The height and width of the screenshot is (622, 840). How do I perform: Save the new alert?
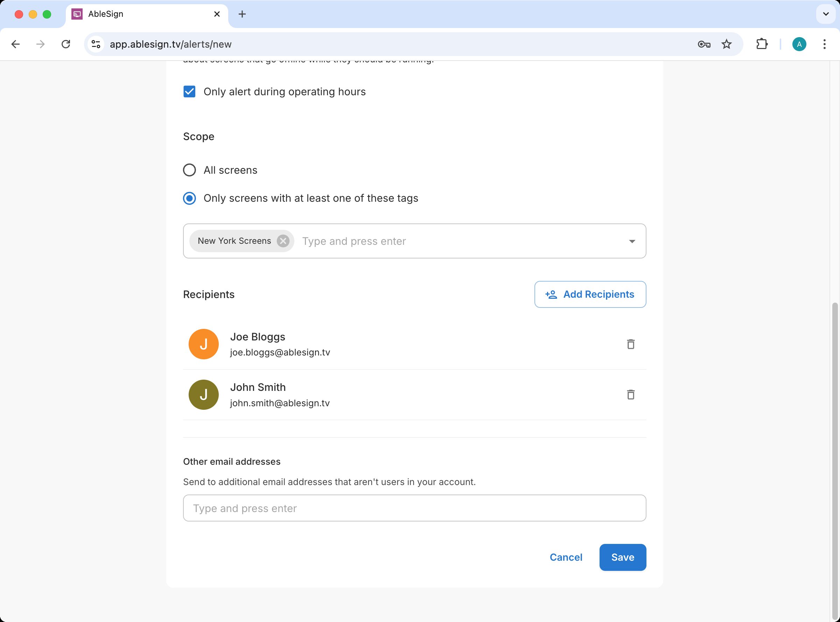click(x=623, y=557)
